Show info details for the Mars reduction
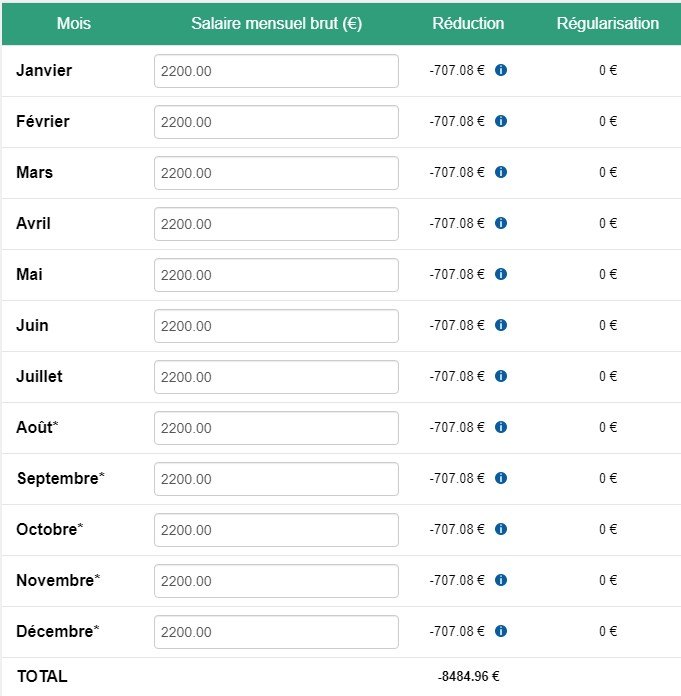This screenshot has height=696, width=681. click(x=501, y=172)
